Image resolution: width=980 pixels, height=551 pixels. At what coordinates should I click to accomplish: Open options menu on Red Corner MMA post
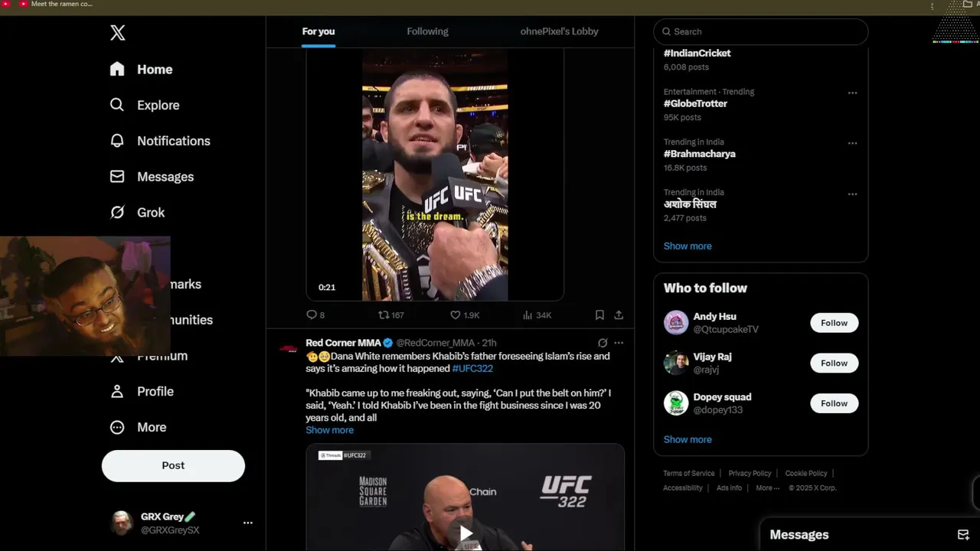[619, 343]
